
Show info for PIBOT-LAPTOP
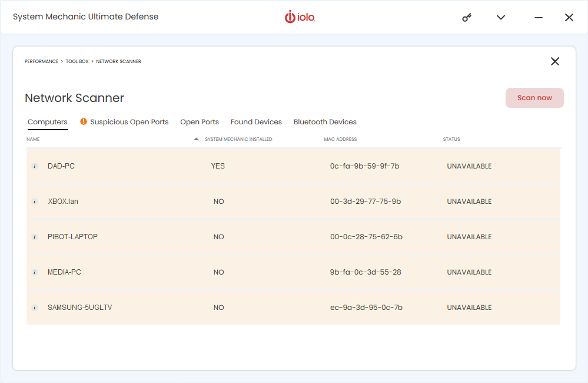point(35,236)
